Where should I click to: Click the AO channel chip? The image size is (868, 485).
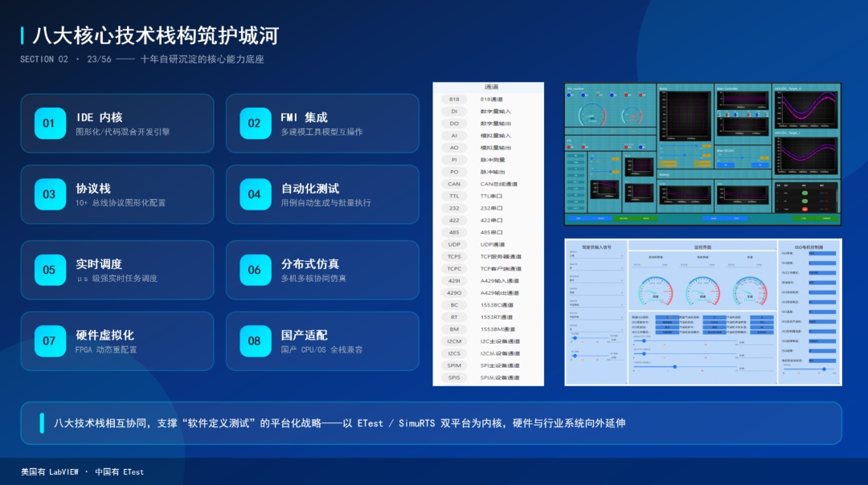pos(454,148)
